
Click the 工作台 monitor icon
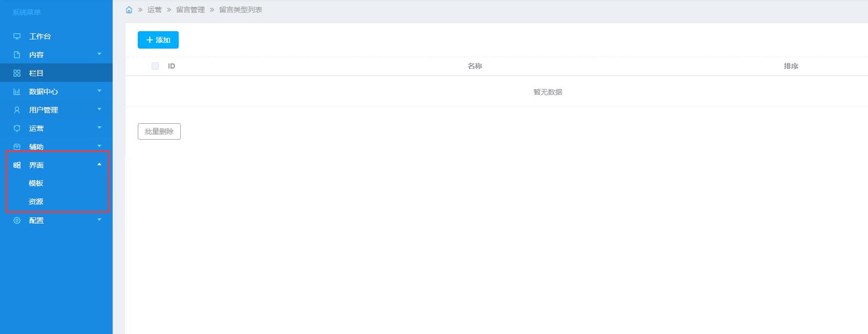(x=17, y=36)
